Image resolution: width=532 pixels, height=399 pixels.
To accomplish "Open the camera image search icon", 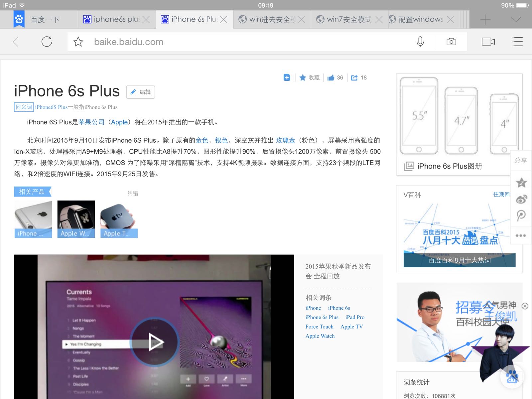I will [451, 42].
